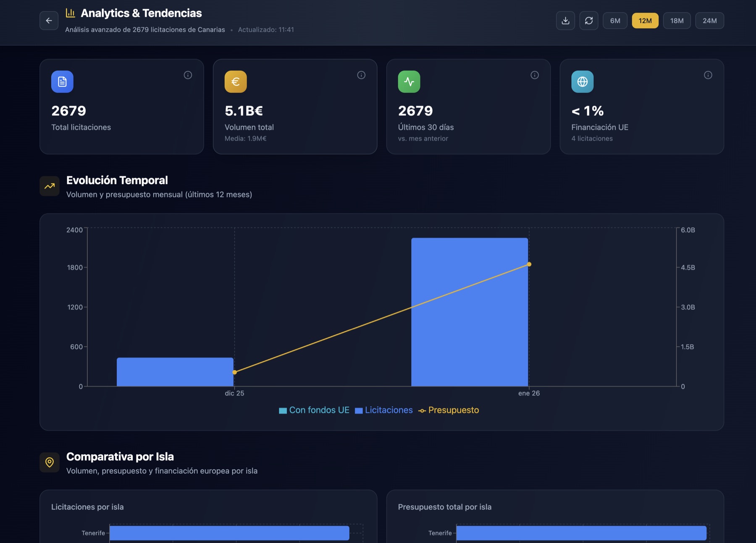Image resolution: width=756 pixels, height=543 pixels.
Task: Open info for Financiación UE card
Action: (x=708, y=75)
